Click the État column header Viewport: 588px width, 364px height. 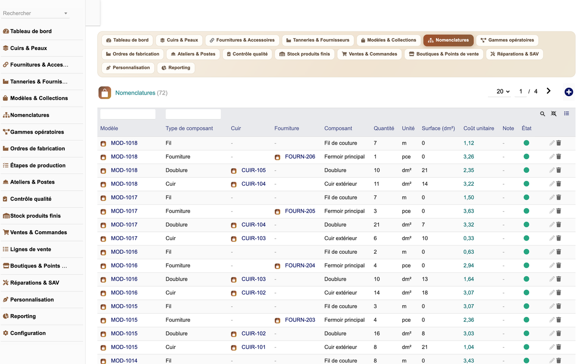tap(526, 128)
